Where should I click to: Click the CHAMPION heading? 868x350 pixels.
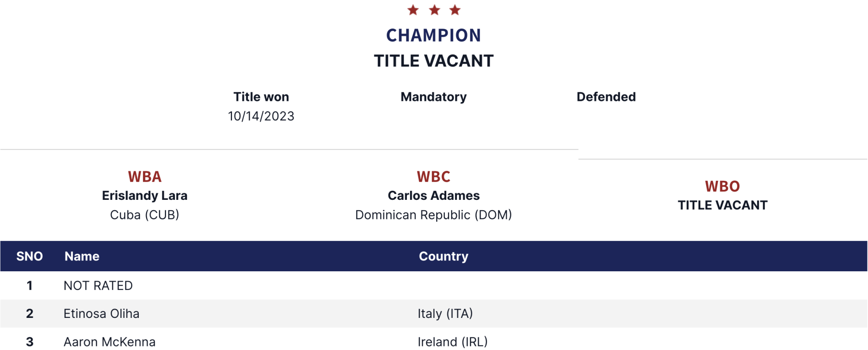click(x=434, y=35)
